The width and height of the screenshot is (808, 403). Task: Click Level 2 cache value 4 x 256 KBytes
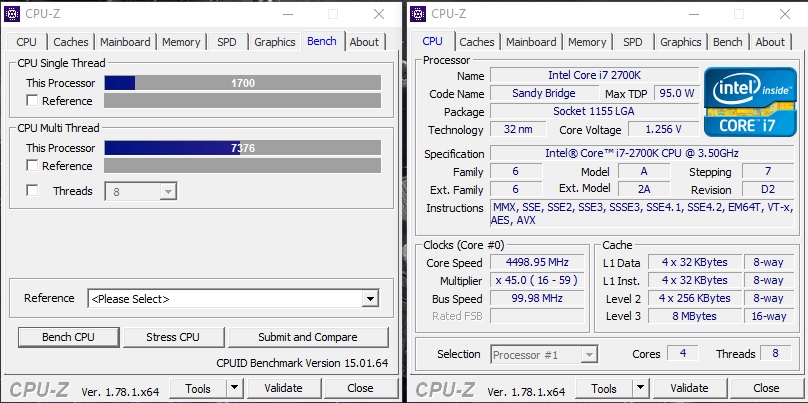[695, 298]
